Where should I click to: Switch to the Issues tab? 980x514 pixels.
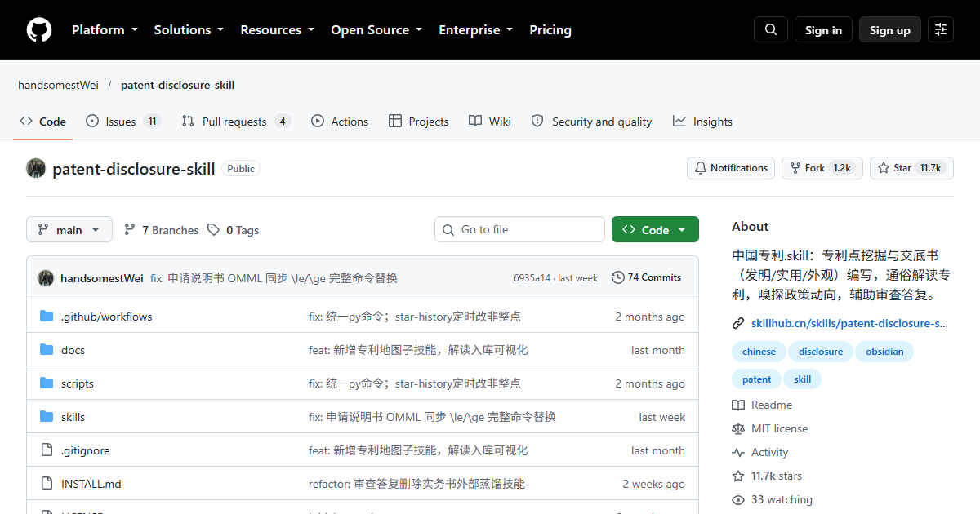123,122
